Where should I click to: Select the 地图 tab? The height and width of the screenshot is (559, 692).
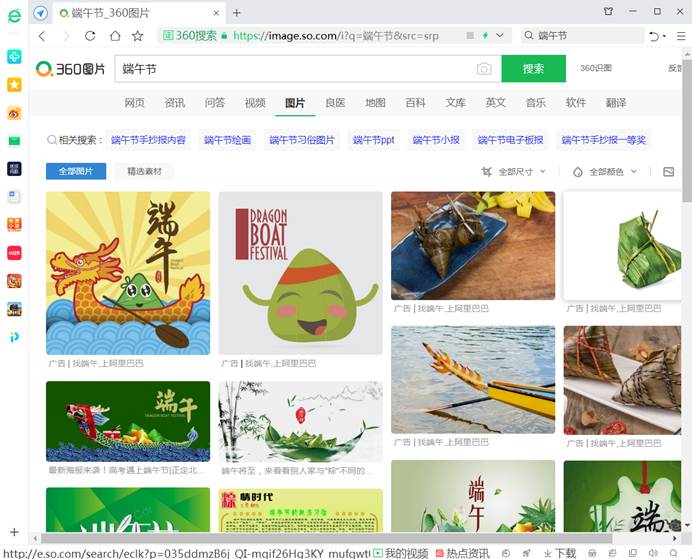tap(375, 103)
